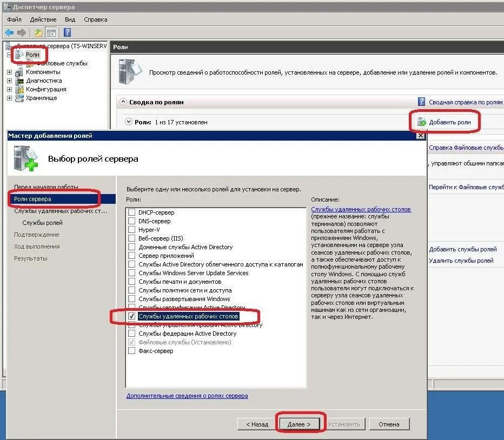Select the Роли сервера wizard step
Screen dimensions: 504x440
pos(62,199)
